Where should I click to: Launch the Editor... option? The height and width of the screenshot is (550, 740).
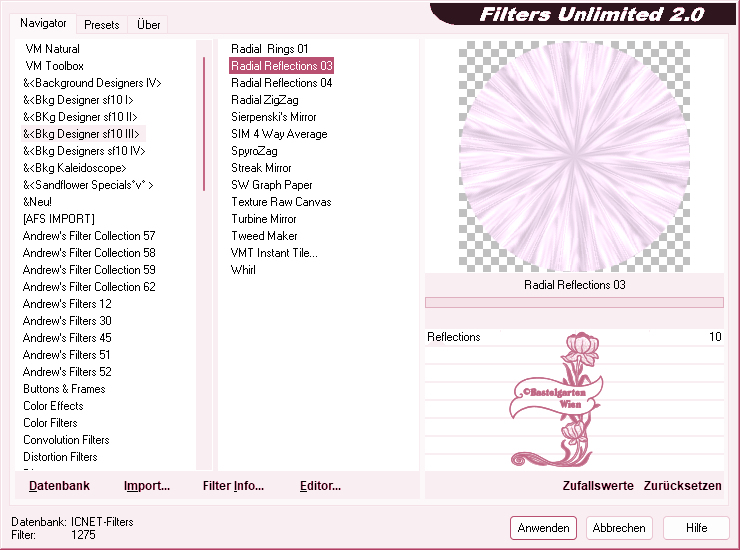pos(320,486)
